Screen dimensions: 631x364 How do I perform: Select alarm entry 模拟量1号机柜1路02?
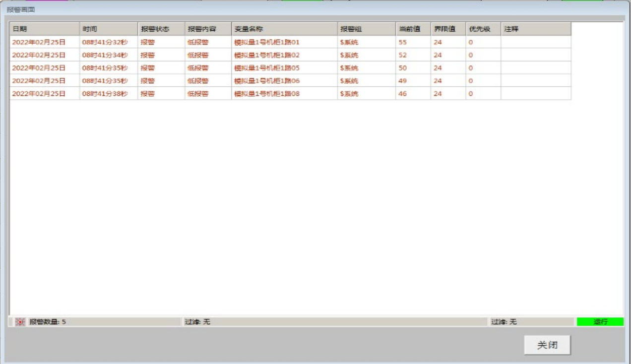[x=267, y=55]
